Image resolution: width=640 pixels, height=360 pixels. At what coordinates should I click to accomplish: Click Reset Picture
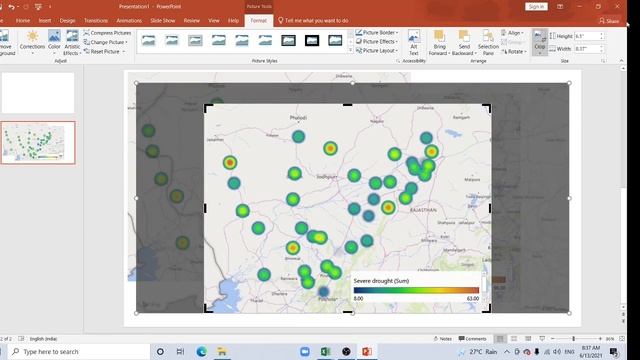(x=104, y=51)
